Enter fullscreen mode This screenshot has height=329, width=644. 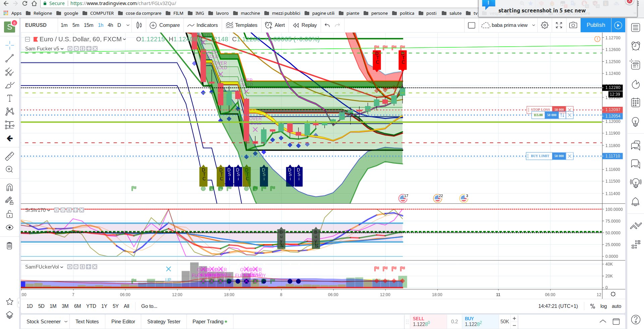click(559, 25)
